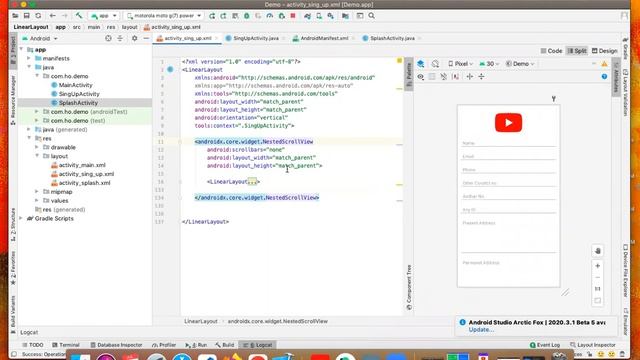640x360 pixels.
Task: Click the Design Surface layers icon
Action: click(x=421, y=64)
